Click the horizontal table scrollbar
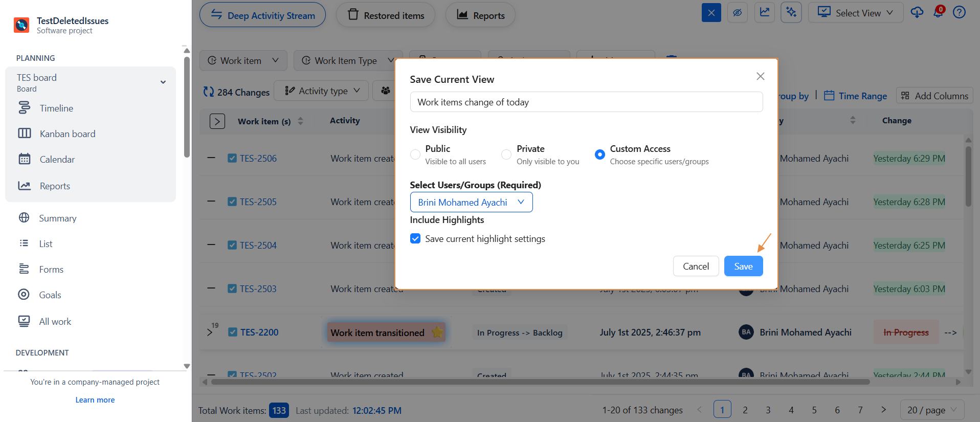 (540, 382)
